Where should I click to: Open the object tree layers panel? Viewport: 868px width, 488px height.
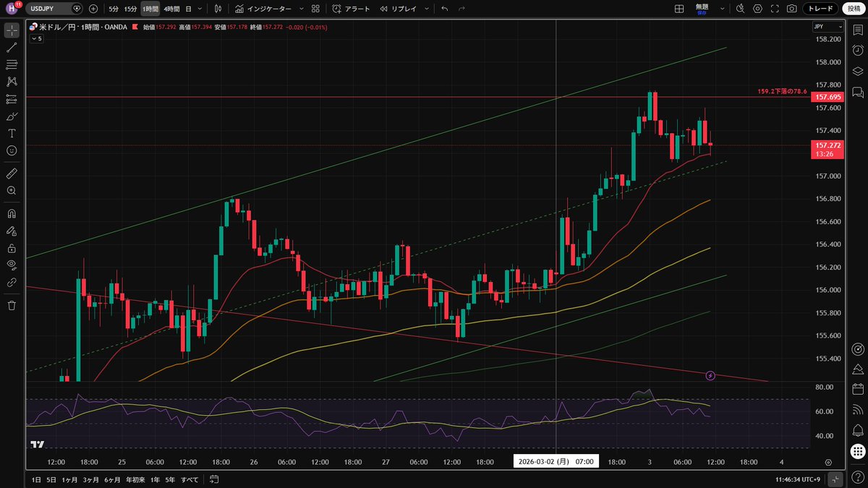858,71
